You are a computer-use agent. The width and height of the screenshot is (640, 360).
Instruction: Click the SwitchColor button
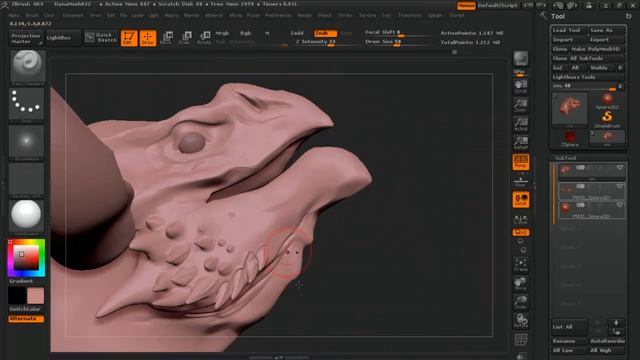click(25, 309)
